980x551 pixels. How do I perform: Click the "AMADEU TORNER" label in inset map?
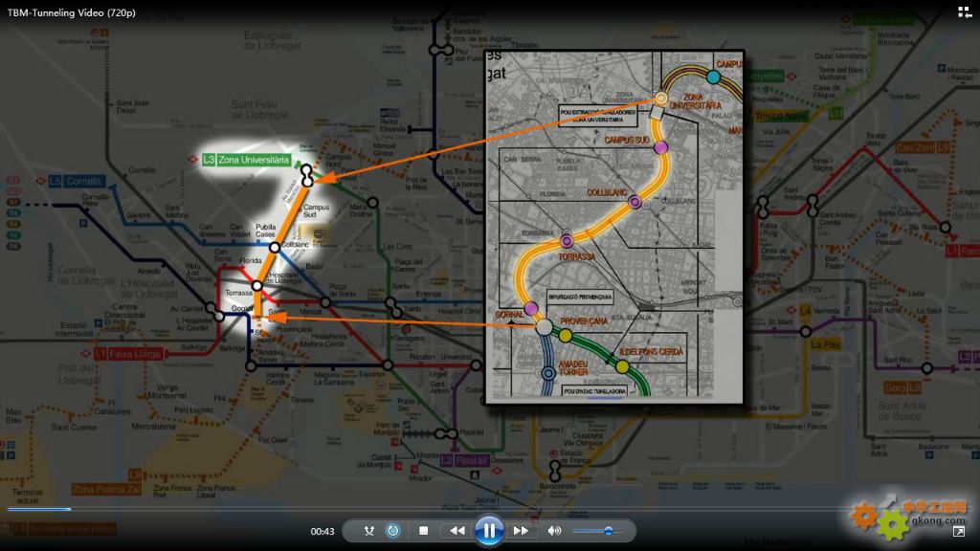point(573,368)
